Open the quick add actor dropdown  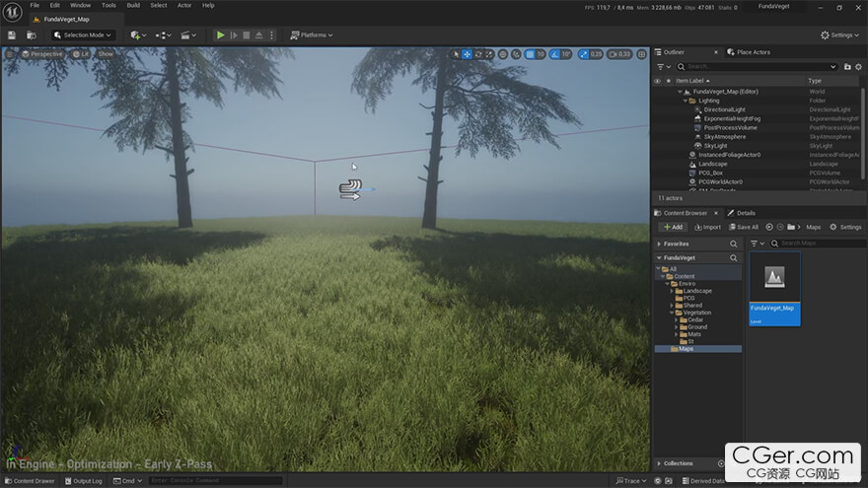point(138,35)
